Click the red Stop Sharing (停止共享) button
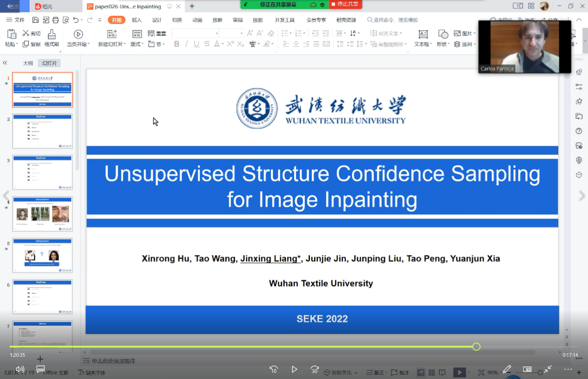The height and width of the screenshot is (379, 588). [345, 4]
